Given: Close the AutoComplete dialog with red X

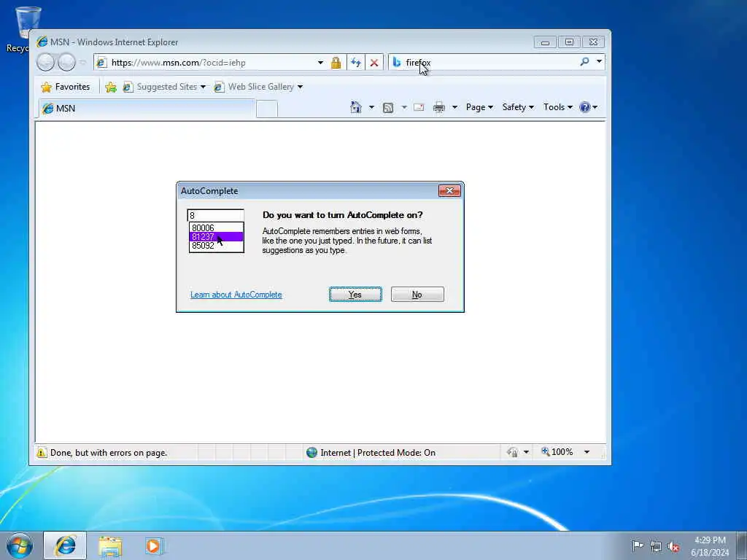Looking at the screenshot, I should coord(449,190).
